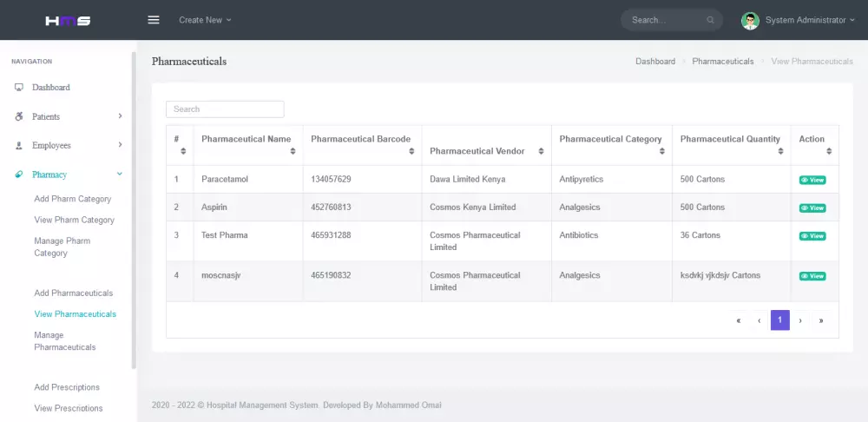The height and width of the screenshot is (422, 868).
Task: Click the Pharmacy pill icon in sidebar
Action: pos(19,175)
